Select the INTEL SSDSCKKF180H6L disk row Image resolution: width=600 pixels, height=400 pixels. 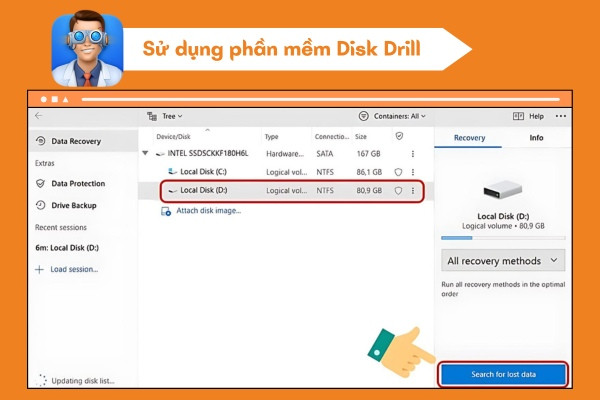pyautogui.click(x=285, y=153)
